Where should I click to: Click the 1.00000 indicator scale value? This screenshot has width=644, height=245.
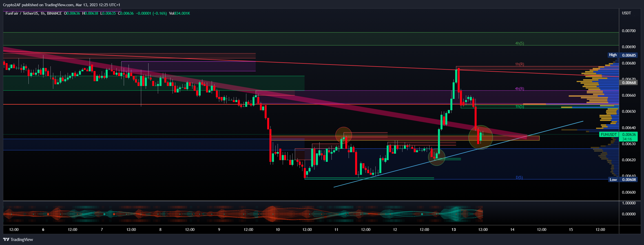point(629,203)
